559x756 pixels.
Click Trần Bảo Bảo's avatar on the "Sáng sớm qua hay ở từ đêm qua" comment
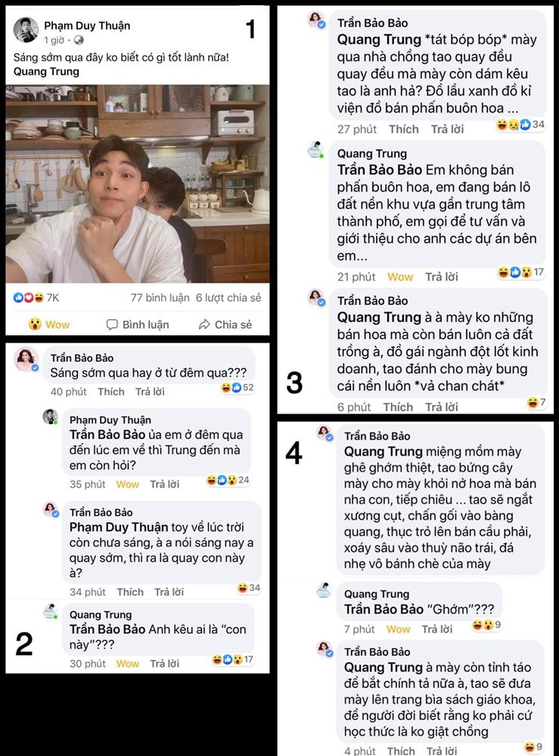(26, 360)
